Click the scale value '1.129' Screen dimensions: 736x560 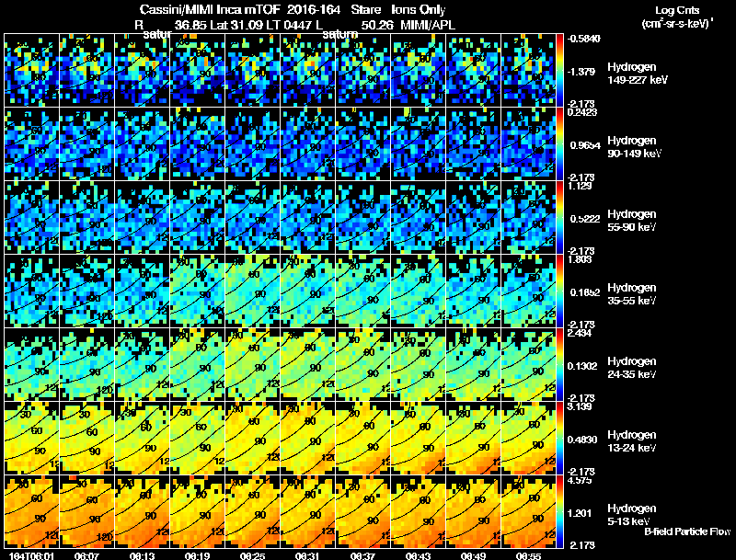pos(580,186)
